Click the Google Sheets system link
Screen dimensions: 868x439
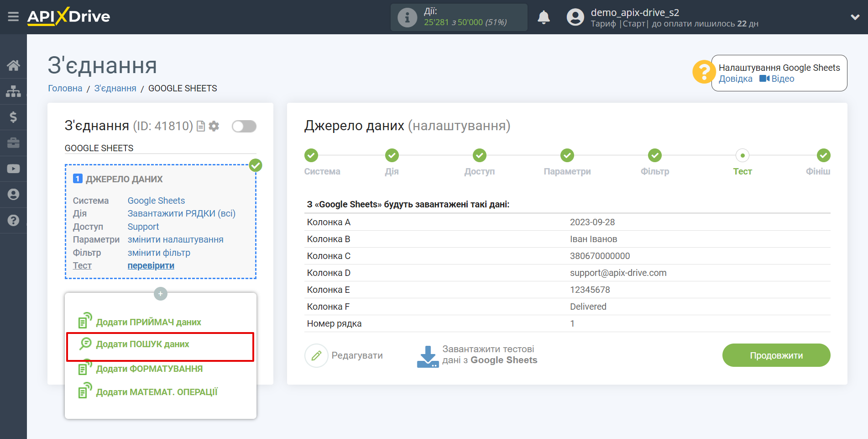tap(156, 201)
